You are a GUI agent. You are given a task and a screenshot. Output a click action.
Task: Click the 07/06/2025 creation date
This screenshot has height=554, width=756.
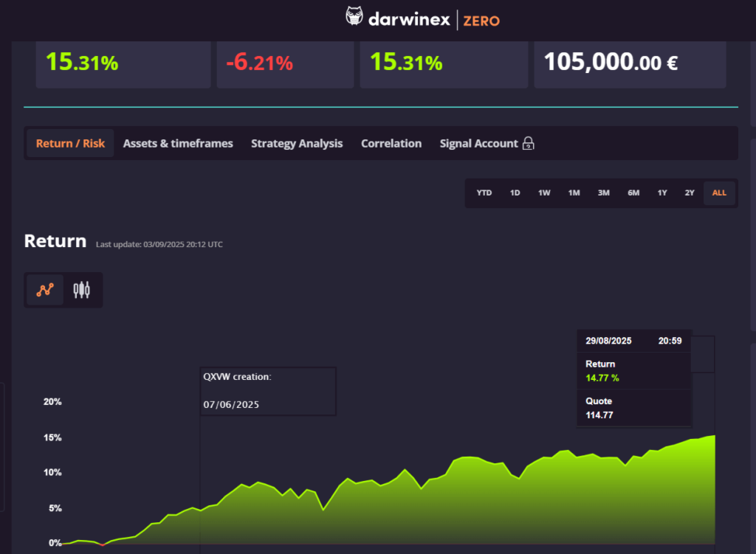[x=231, y=405]
